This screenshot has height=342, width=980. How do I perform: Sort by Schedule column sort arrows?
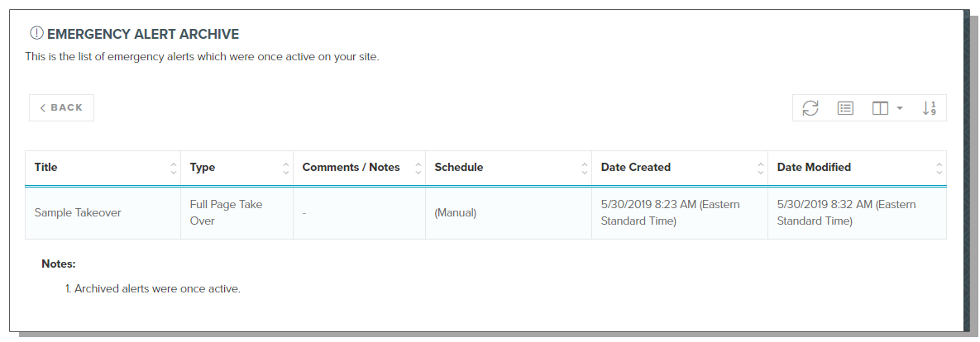tap(584, 168)
